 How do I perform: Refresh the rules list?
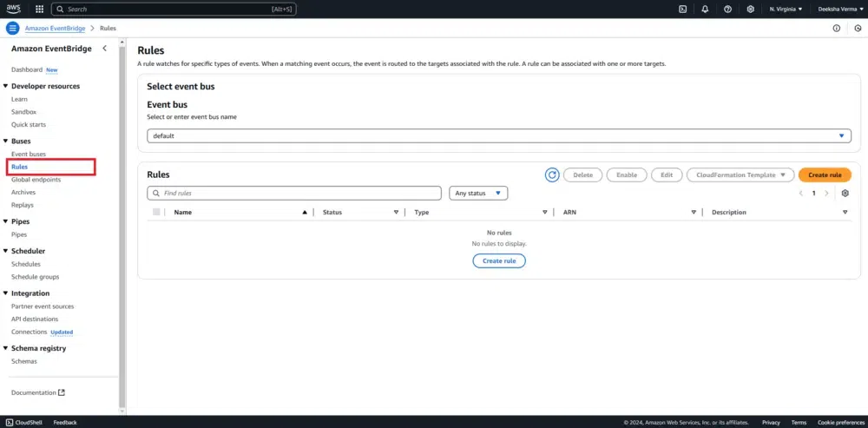[552, 175]
